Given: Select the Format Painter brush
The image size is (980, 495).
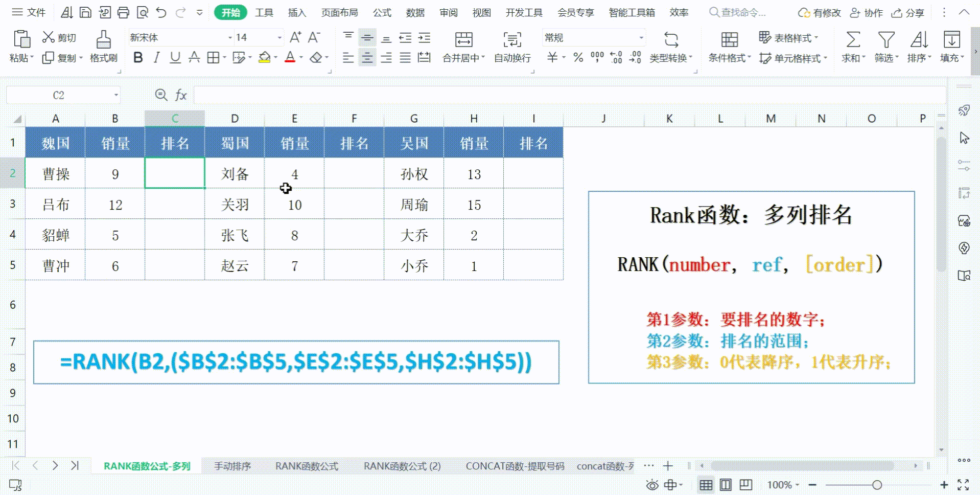Looking at the screenshot, I should (x=104, y=39).
